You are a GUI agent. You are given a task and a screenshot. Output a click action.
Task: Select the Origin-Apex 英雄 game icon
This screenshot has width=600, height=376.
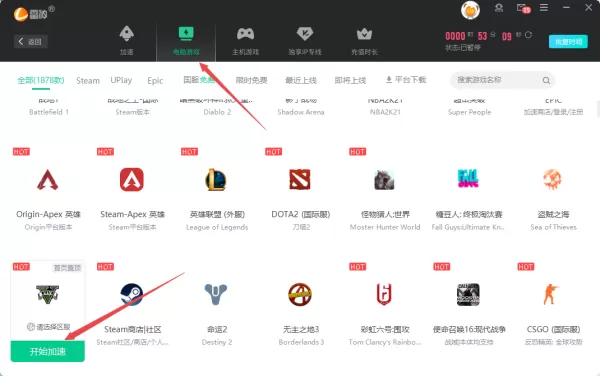click(47, 179)
